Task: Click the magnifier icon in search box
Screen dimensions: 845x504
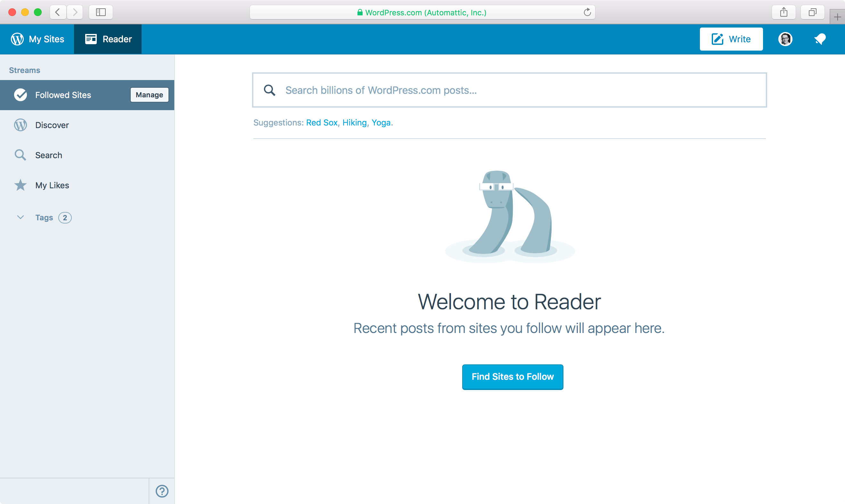Action: 269,90
